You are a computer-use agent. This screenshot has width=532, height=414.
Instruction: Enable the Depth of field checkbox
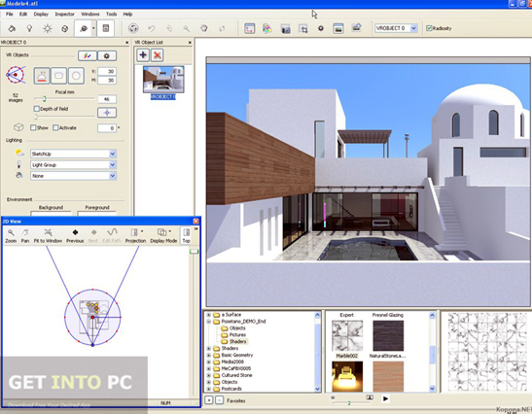click(x=37, y=109)
